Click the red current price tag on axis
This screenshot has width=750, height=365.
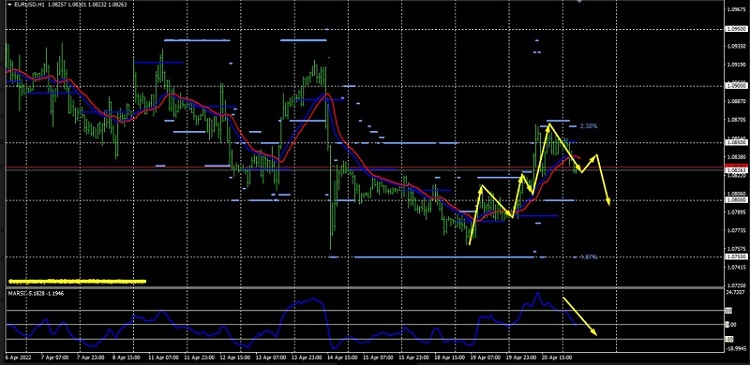[736, 165]
